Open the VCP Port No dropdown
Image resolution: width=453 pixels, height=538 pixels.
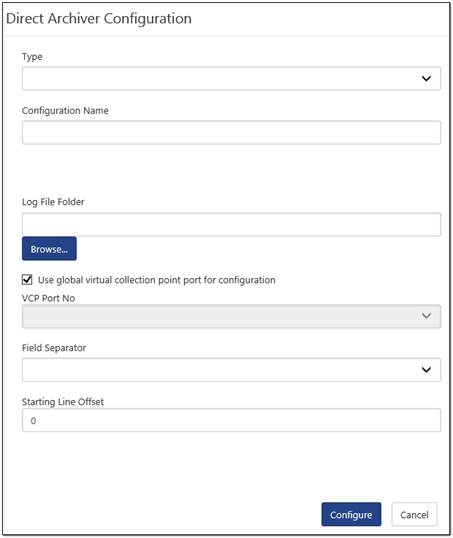tap(231, 316)
